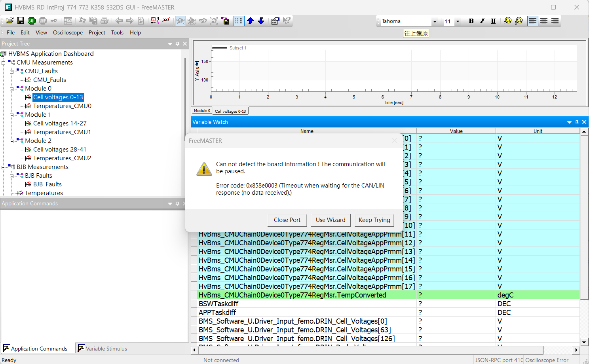Toggle italic text formatting
Viewport: 589px width, 364px height.
[x=482, y=21]
